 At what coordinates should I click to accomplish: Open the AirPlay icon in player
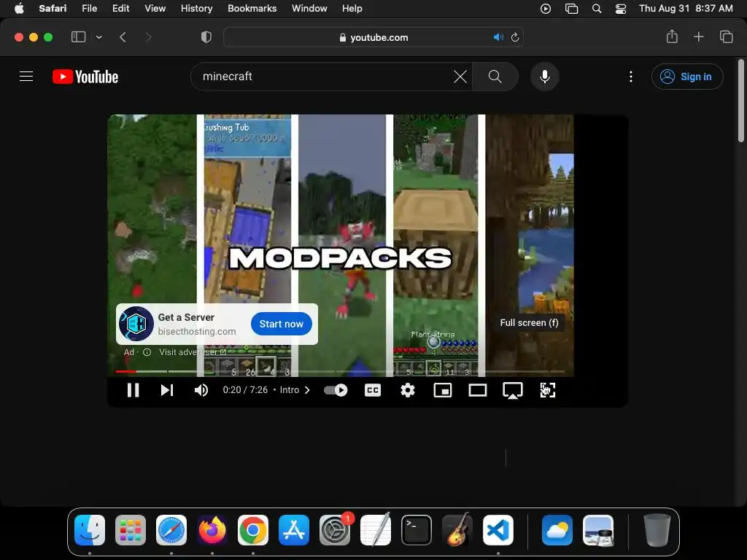[x=513, y=390]
